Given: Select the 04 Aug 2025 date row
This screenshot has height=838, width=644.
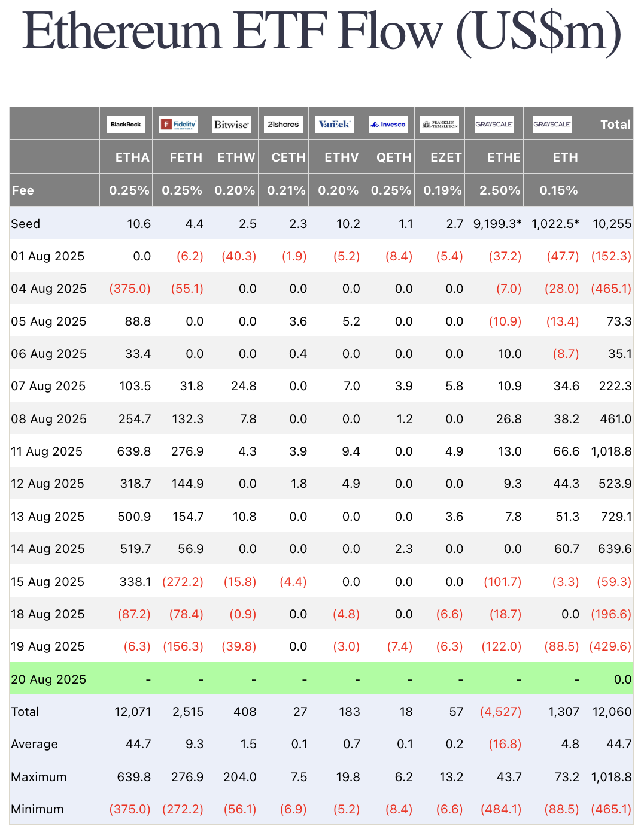Looking at the screenshot, I should pos(321,289).
